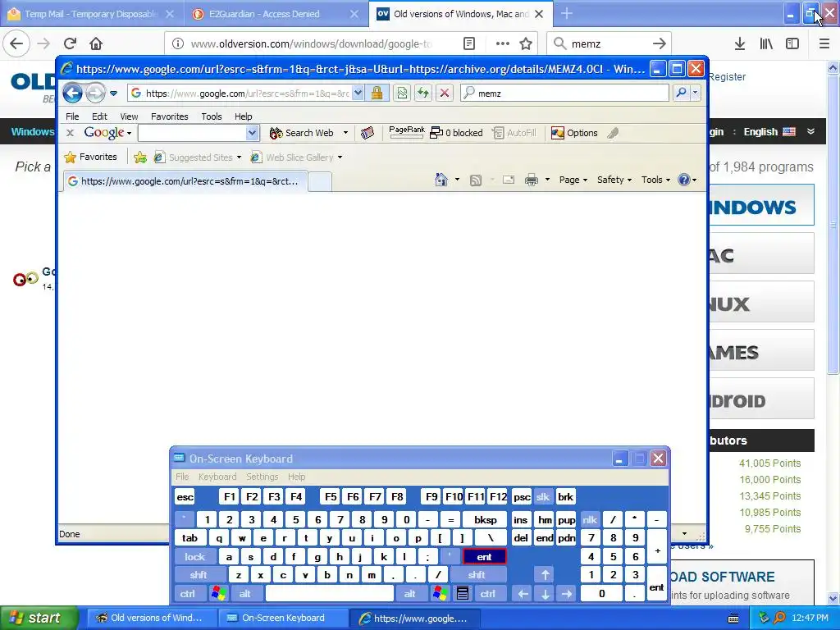Click the IE Home icon
The width and height of the screenshot is (840, 630).
(441, 180)
